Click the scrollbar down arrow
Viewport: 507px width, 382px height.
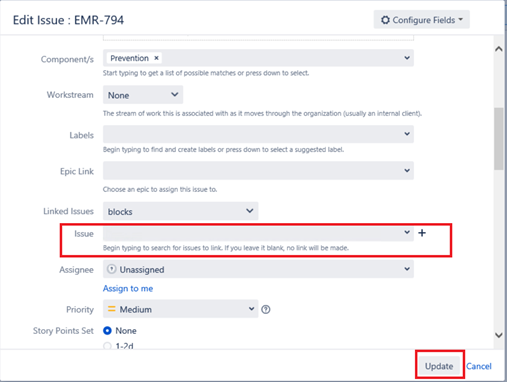tap(499, 335)
